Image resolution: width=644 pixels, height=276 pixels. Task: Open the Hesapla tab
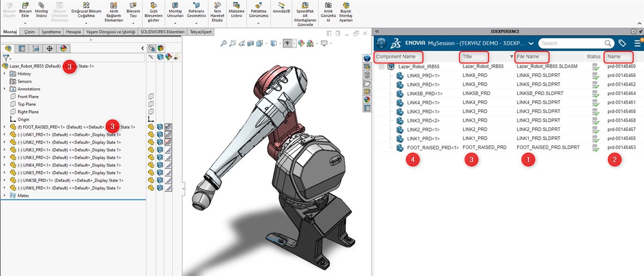coord(73,32)
